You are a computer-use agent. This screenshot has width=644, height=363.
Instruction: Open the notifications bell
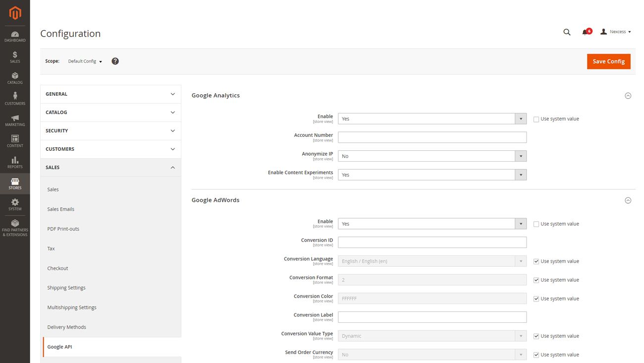tap(585, 32)
